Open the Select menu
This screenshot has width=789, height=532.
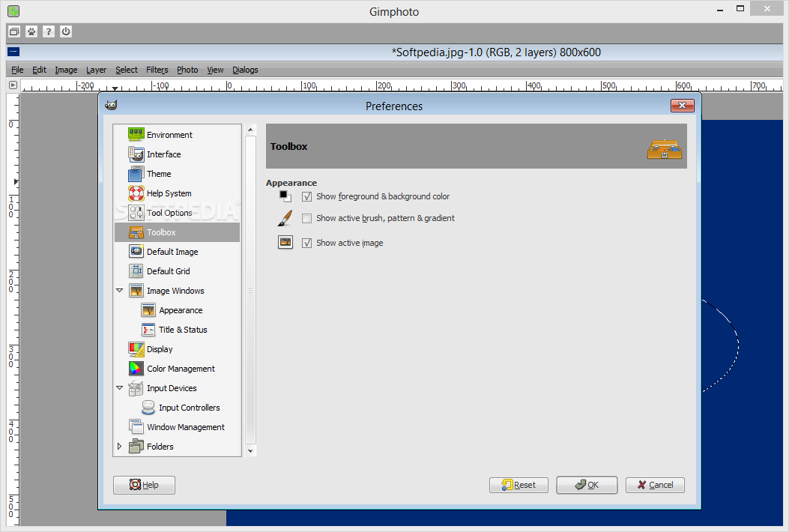pos(127,70)
